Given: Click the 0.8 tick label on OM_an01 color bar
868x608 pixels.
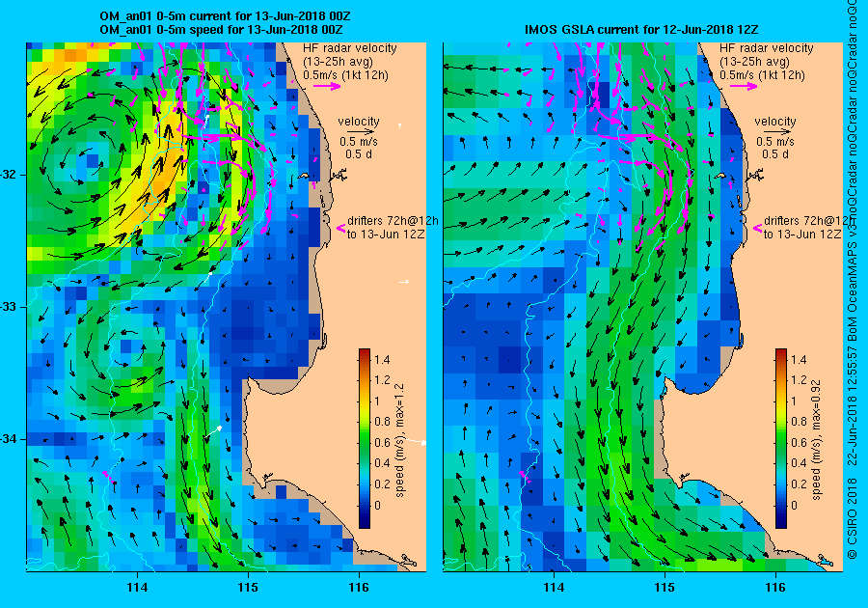Looking at the screenshot, I should coord(382,422).
